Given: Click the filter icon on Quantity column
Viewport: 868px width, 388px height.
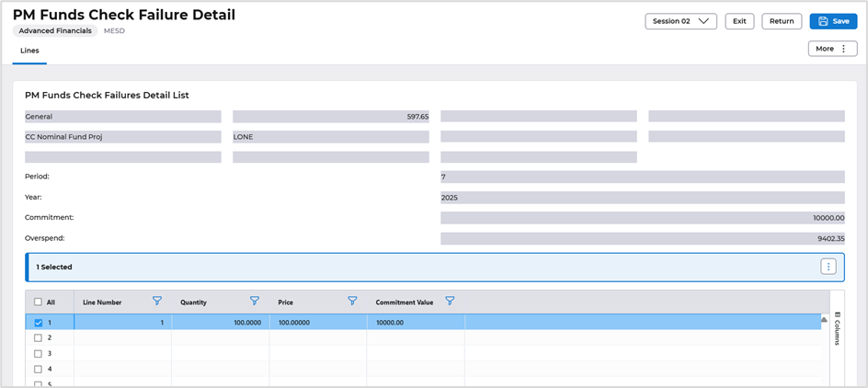Looking at the screenshot, I should (x=255, y=301).
